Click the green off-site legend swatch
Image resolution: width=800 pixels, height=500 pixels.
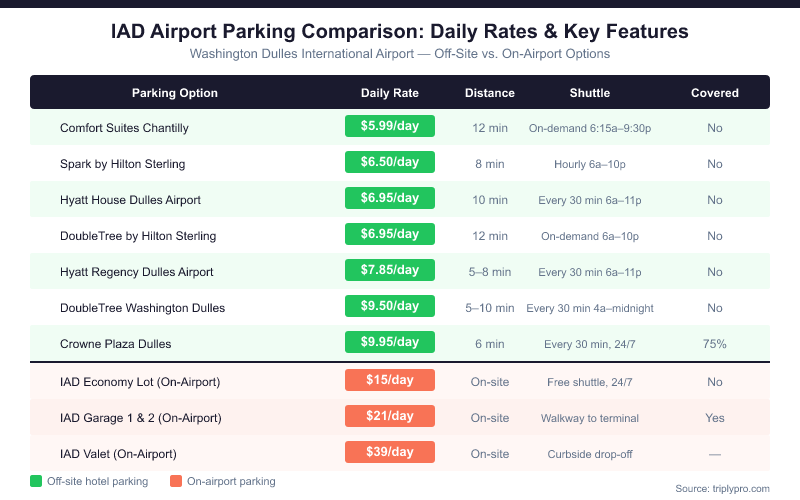(36, 481)
